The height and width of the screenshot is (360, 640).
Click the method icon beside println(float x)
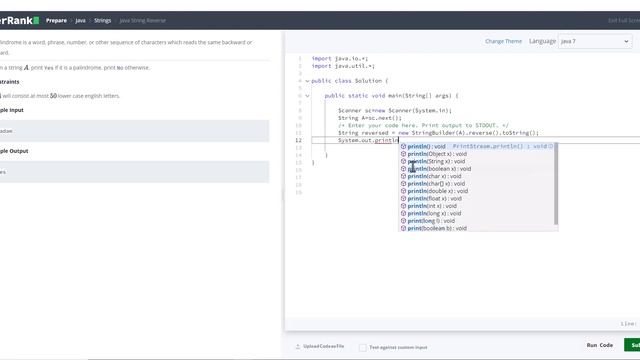pos(403,198)
